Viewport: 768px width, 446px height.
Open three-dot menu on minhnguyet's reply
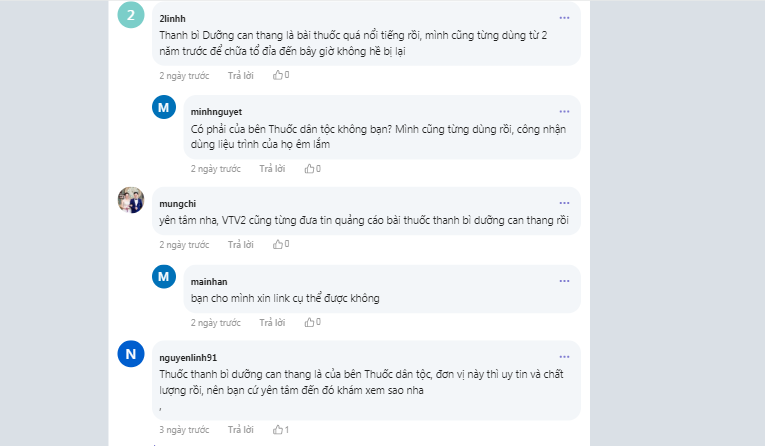(x=564, y=112)
